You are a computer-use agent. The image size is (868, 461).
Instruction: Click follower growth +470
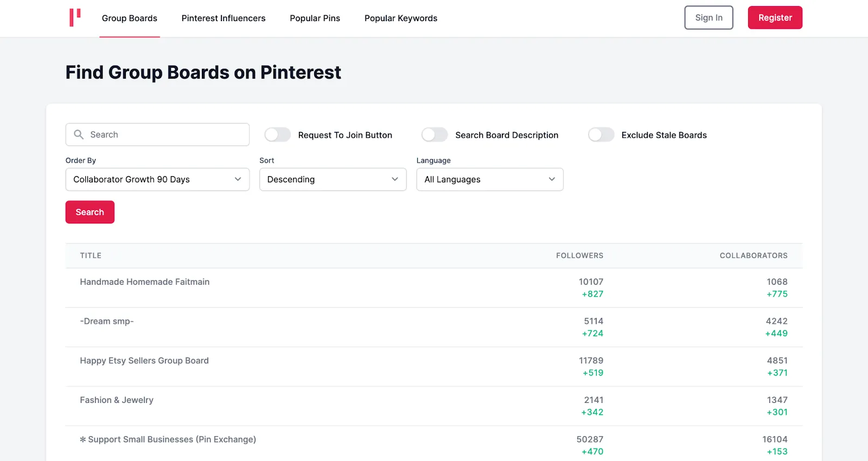[x=592, y=452]
